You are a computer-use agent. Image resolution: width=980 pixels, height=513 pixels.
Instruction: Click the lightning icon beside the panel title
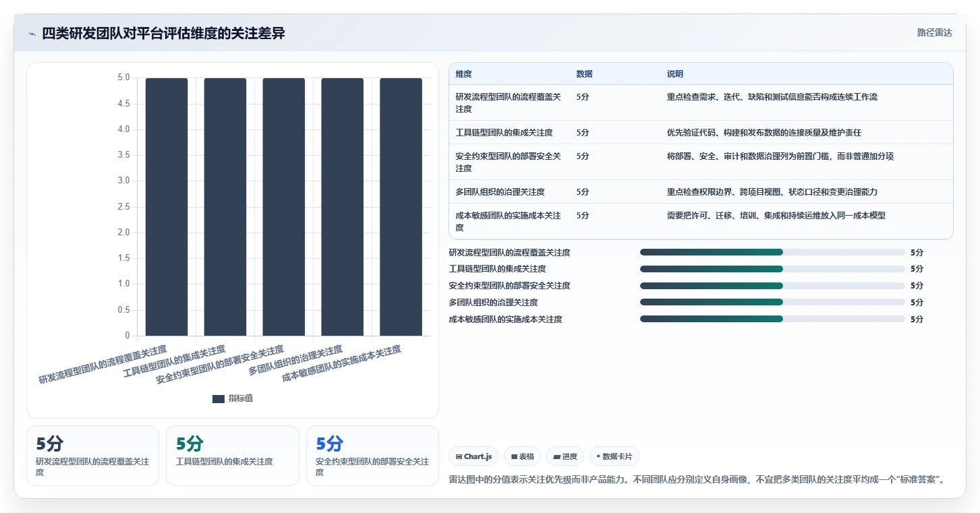[32, 34]
